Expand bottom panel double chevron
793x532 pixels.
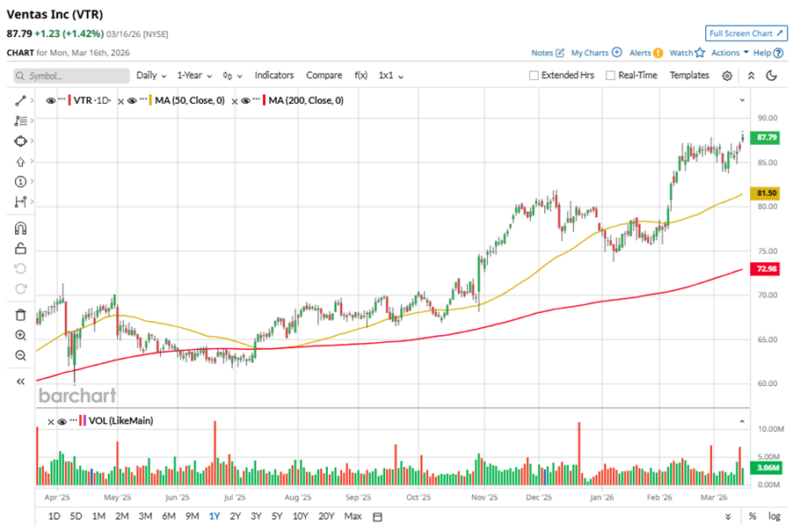(728, 517)
